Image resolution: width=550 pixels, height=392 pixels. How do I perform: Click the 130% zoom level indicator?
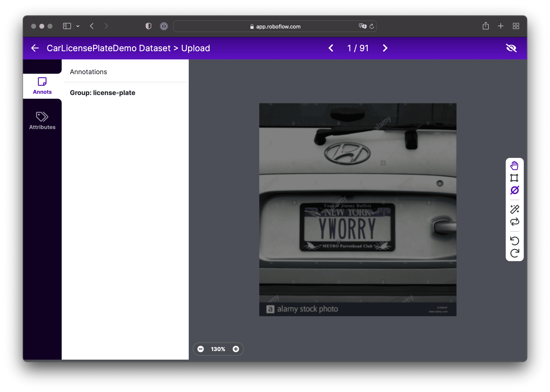coord(218,349)
